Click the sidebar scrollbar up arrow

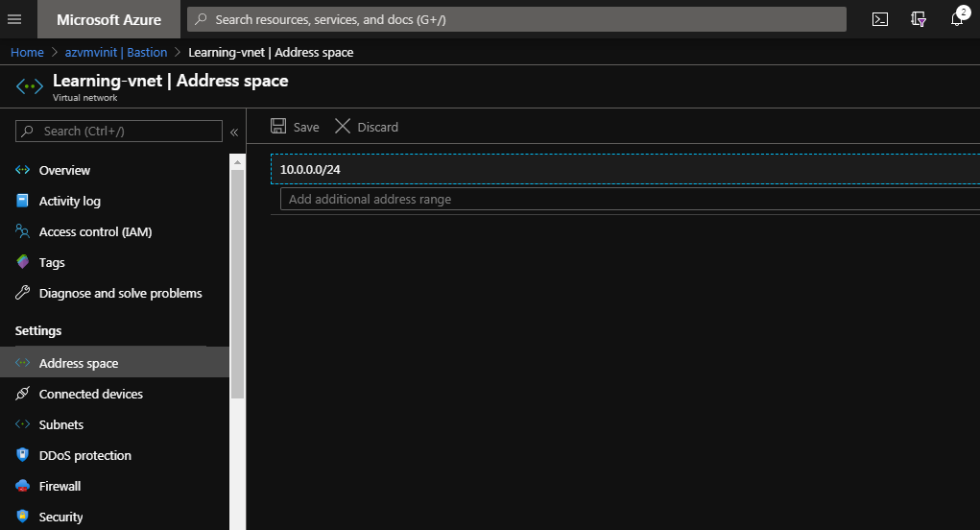point(237,162)
